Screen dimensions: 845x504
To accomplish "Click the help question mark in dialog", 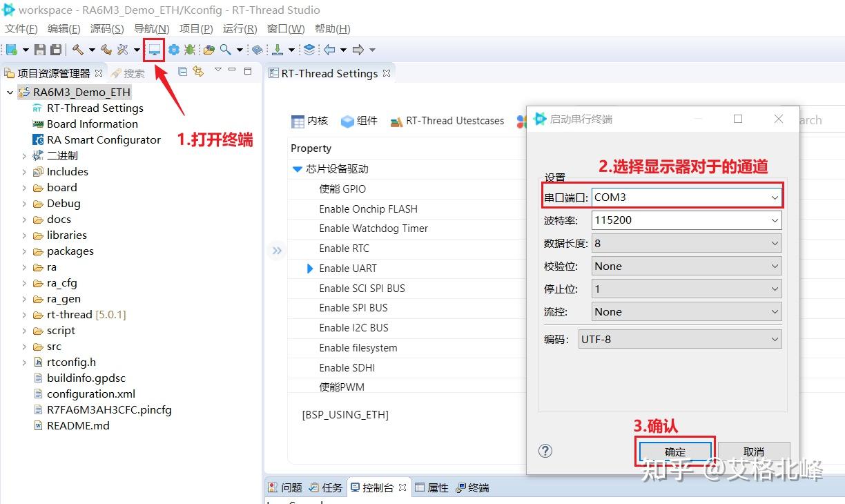I will [545, 451].
